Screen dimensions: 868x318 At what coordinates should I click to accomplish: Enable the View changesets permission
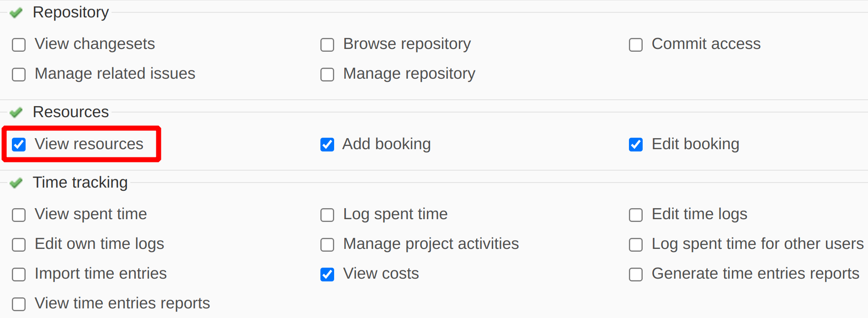point(19,45)
